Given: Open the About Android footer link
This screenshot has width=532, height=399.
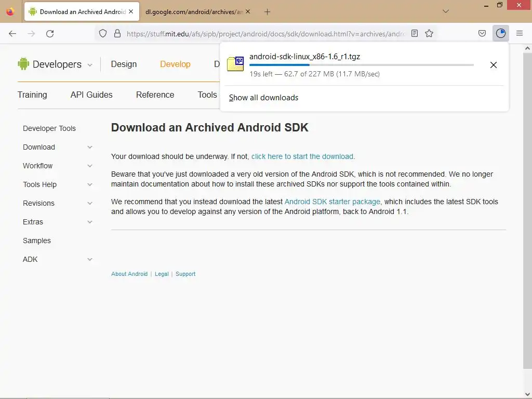Looking at the screenshot, I should point(129,274).
